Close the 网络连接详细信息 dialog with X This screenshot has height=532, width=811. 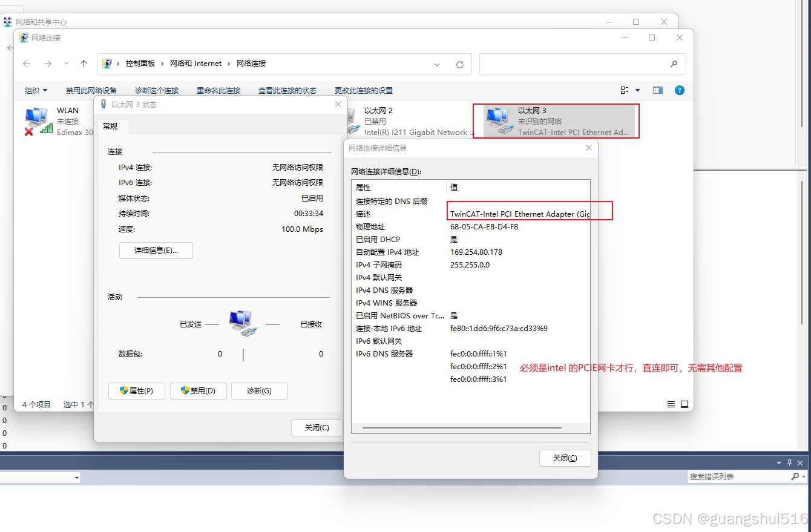[x=588, y=148]
